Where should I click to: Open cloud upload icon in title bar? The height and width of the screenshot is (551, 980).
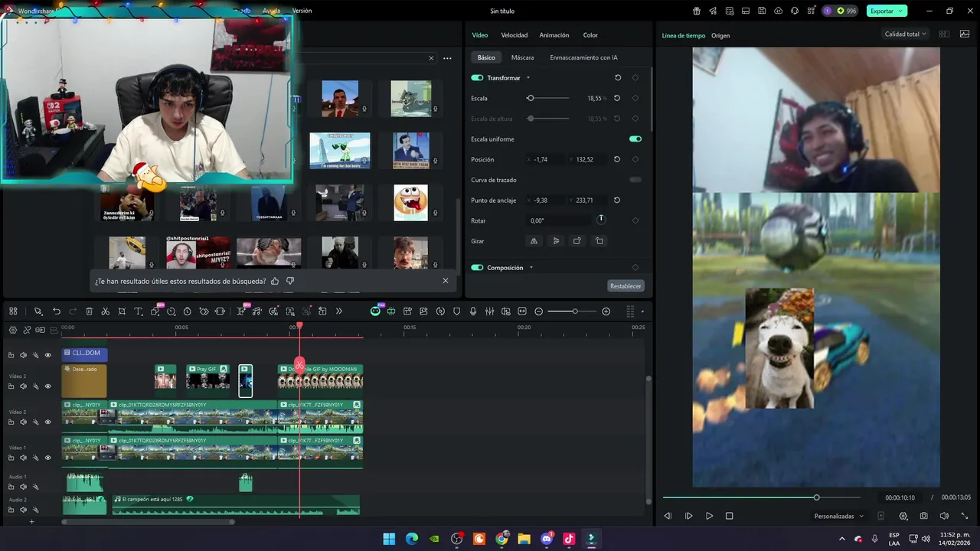pos(779,11)
